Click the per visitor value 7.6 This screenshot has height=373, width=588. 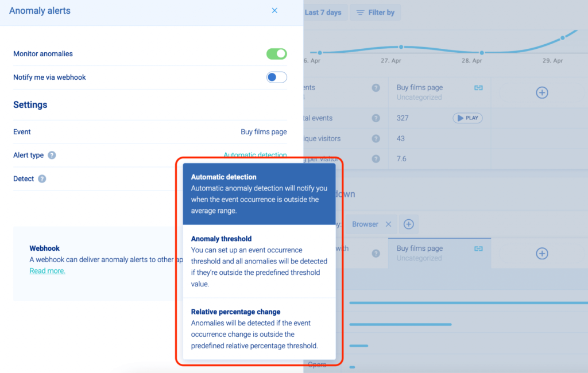(x=401, y=158)
